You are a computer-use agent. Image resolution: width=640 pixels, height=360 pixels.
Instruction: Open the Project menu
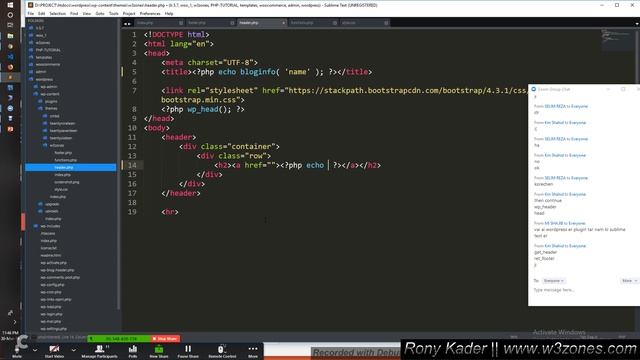pos(129,13)
